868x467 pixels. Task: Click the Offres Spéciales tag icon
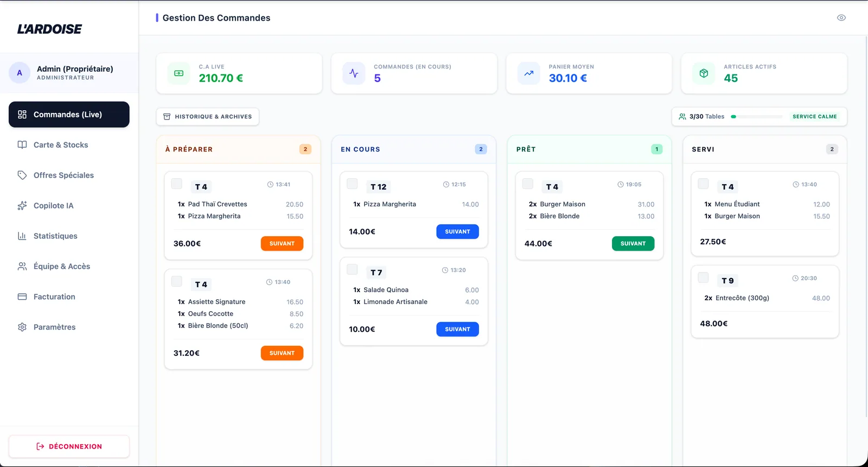22,175
